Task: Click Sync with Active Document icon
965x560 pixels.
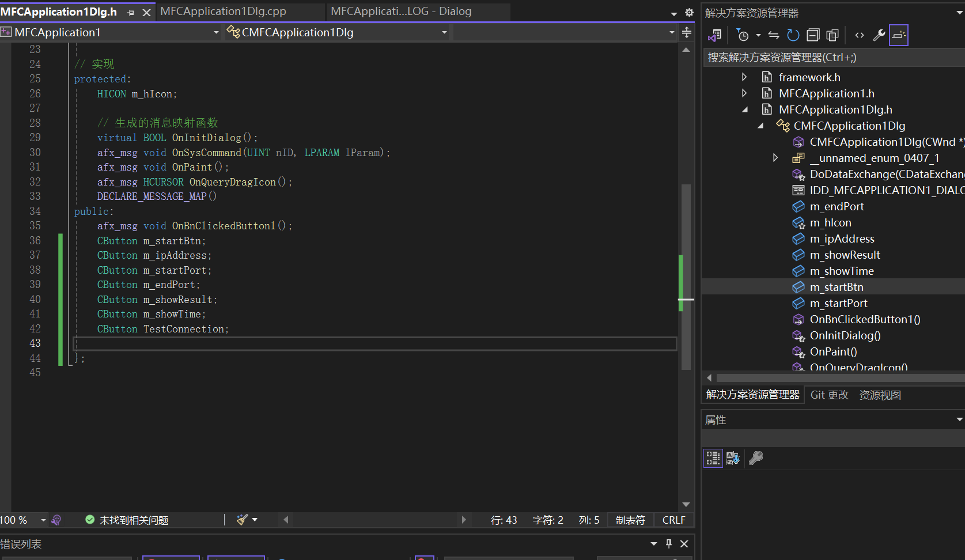Action: tap(774, 36)
